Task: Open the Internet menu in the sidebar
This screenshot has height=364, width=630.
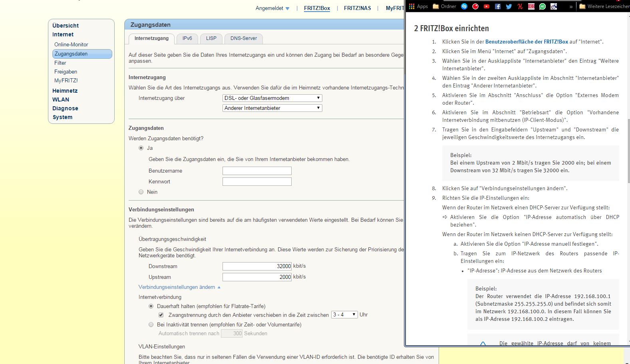Action: pyautogui.click(x=63, y=34)
